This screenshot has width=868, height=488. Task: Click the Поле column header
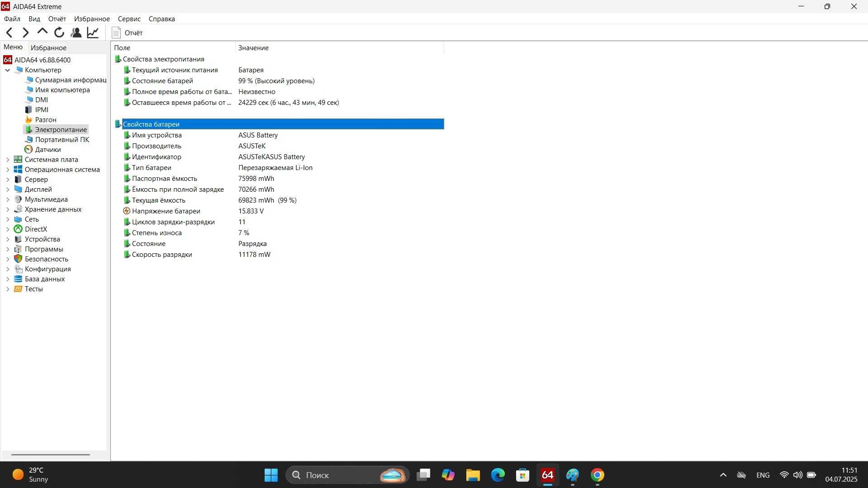pos(173,47)
